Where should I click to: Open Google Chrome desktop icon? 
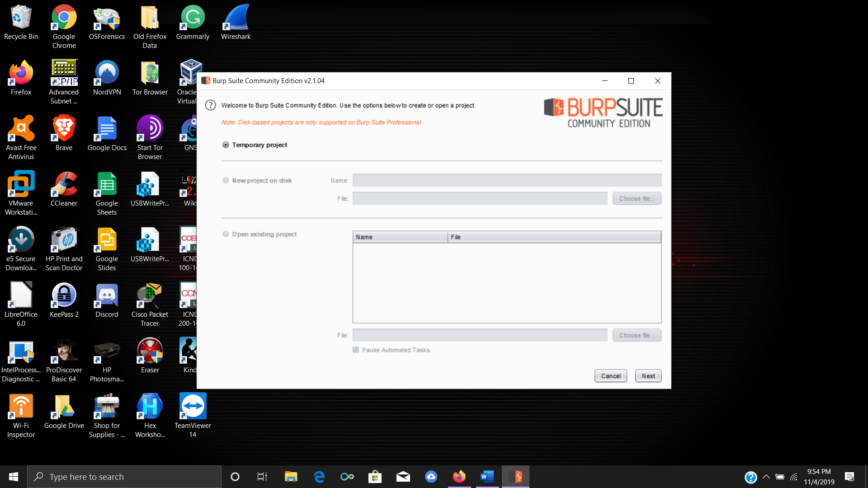click(64, 27)
